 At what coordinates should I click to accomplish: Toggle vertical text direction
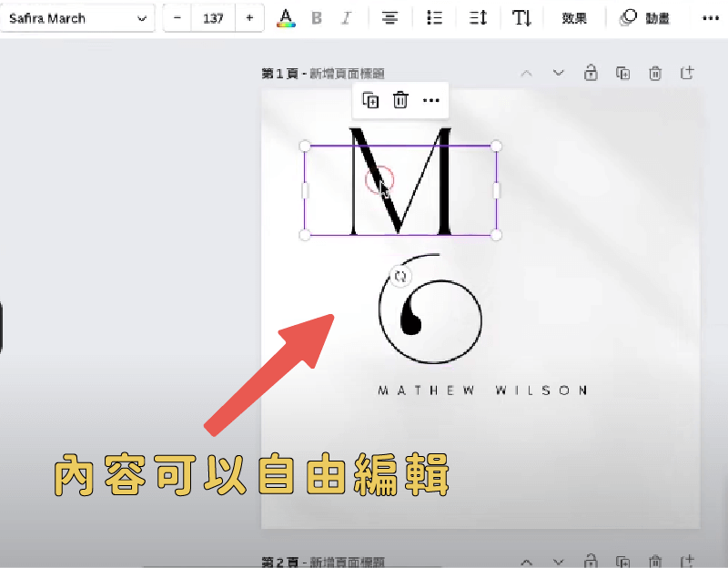521,18
